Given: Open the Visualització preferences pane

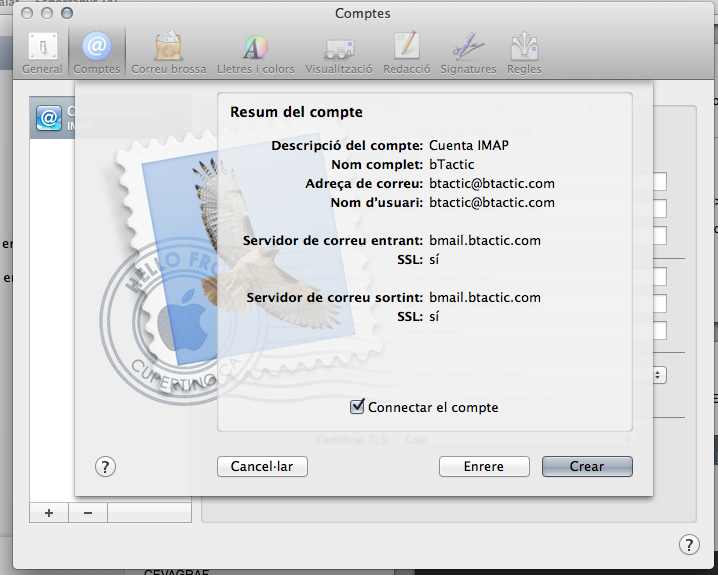Looking at the screenshot, I should point(339,53).
